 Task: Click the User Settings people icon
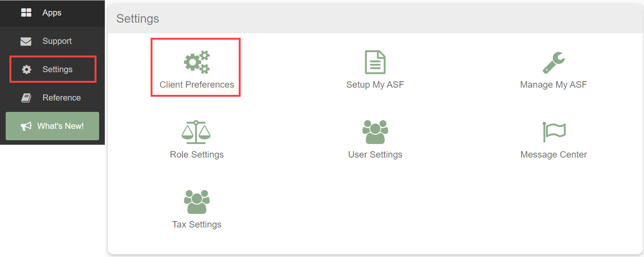tap(375, 132)
